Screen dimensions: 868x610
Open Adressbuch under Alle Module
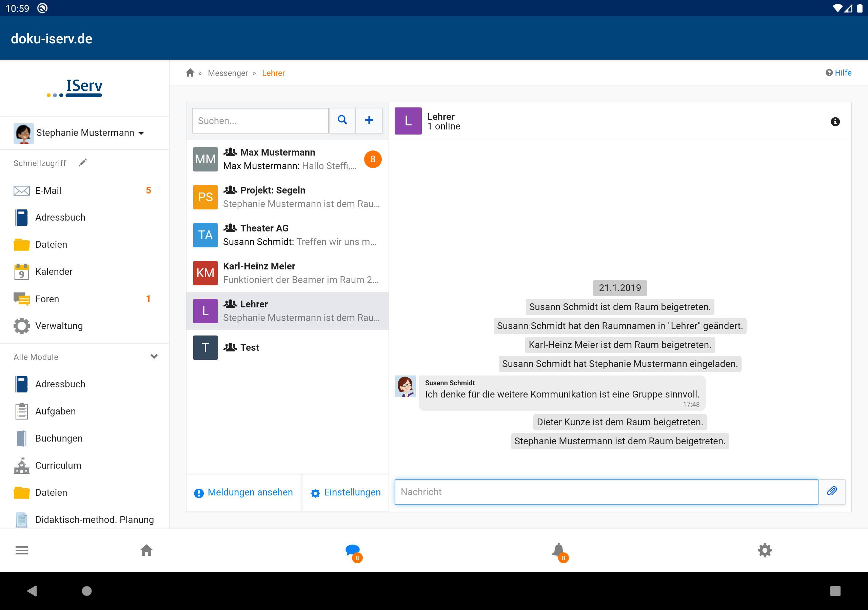[x=84, y=384]
